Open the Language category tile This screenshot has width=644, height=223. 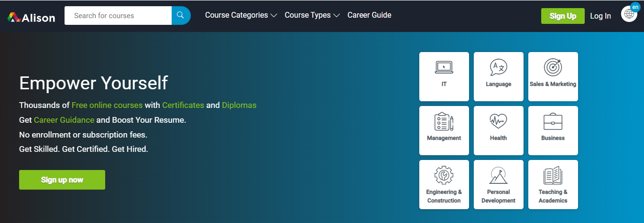click(x=498, y=76)
